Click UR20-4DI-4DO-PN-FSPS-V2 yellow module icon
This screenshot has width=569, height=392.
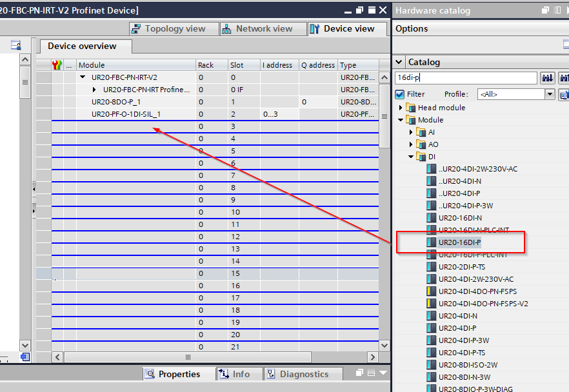(x=431, y=304)
